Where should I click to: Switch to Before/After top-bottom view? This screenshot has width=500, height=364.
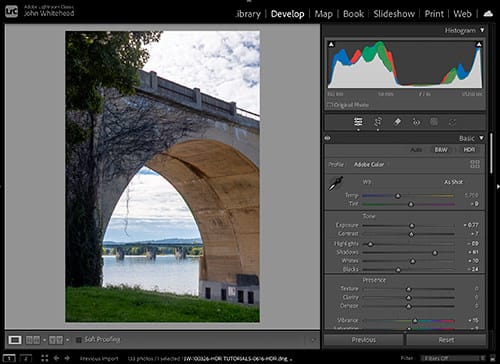56,340
